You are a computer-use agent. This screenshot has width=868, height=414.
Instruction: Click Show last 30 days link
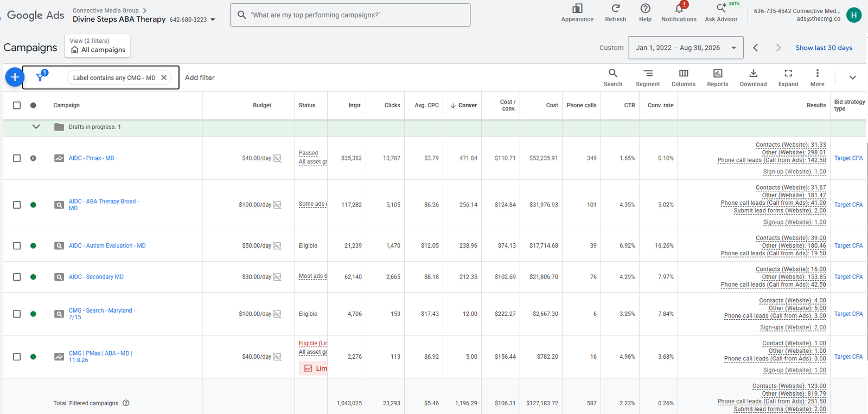point(824,48)
